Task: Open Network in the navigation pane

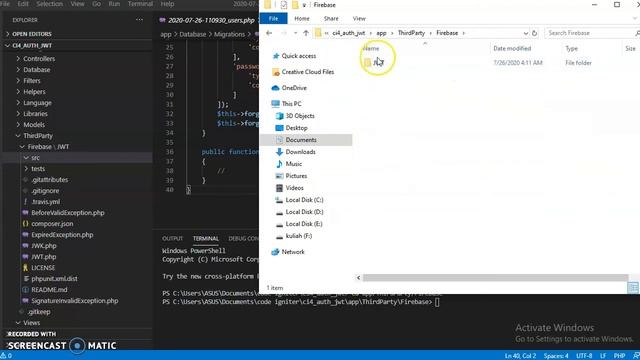Action: 293,252
